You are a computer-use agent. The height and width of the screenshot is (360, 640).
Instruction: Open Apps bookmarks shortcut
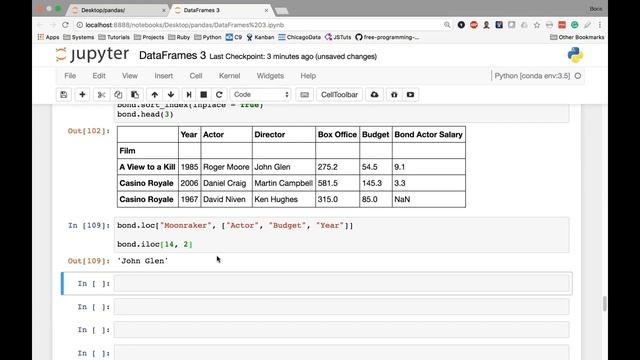tap(49, 37)
